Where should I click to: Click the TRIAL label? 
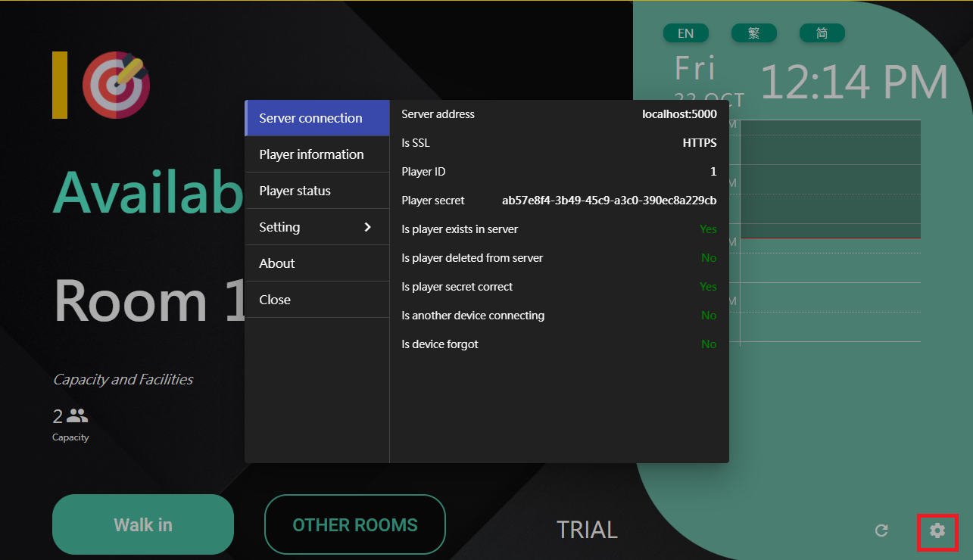pyautogui.click(x=587, y=530)
